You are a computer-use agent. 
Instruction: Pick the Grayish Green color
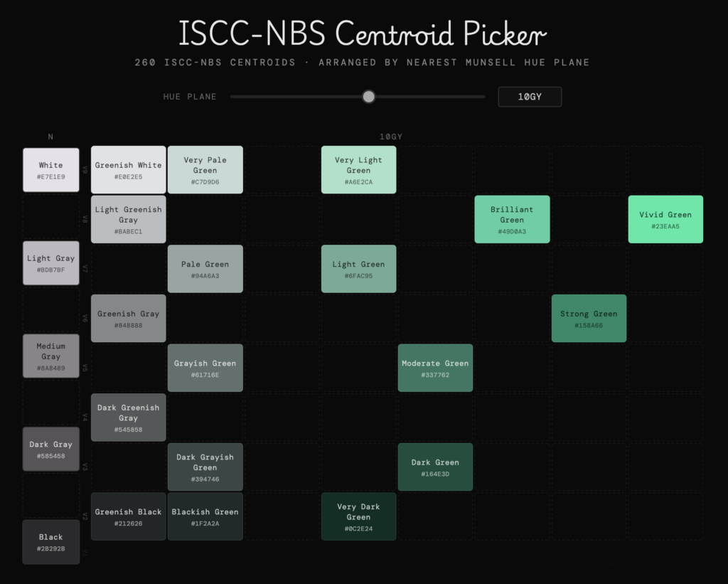[205, 368]
